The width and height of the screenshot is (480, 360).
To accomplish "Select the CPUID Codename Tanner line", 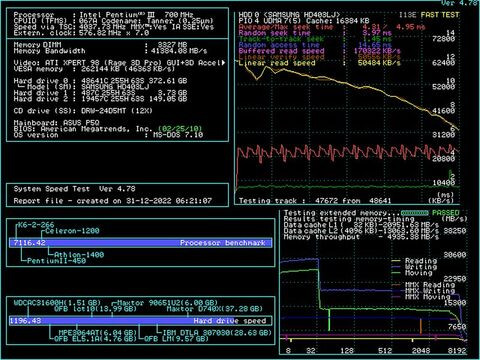I will pos(113,21).
